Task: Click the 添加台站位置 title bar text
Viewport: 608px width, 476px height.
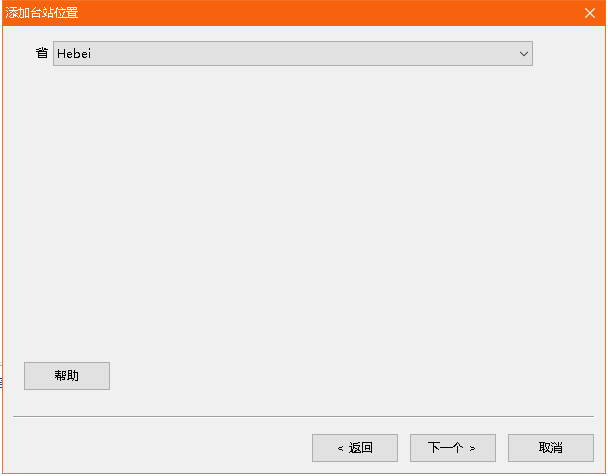Action: coord(42,13)
